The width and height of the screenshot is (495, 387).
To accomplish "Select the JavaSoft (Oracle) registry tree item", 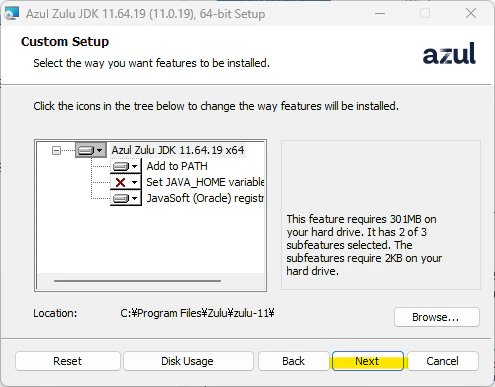I will point(205,198).
